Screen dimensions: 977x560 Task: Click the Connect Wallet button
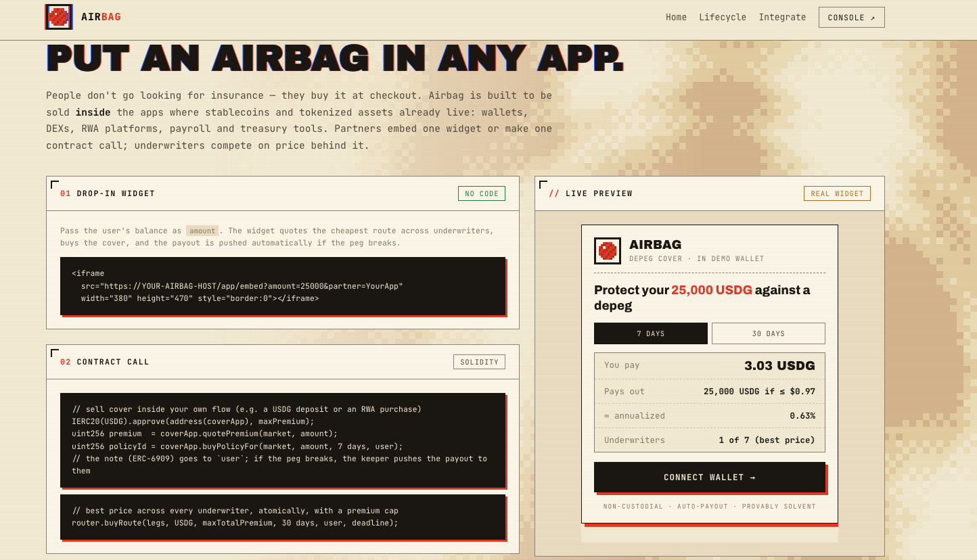coord(710,477)
